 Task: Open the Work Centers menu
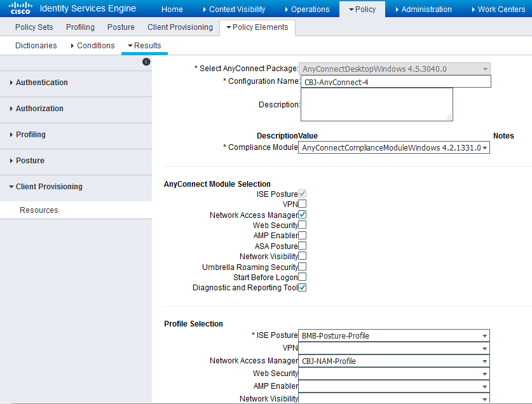pyautogui.click(x=500, y=9)
